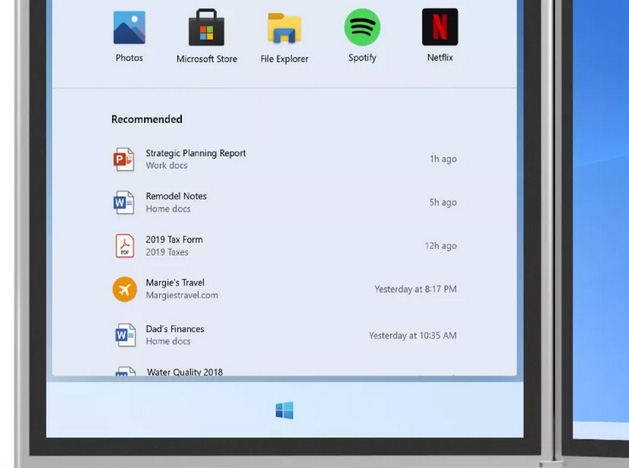Open Dad's Finances document
Screen dimensions: 629x468
click(284, 335)
